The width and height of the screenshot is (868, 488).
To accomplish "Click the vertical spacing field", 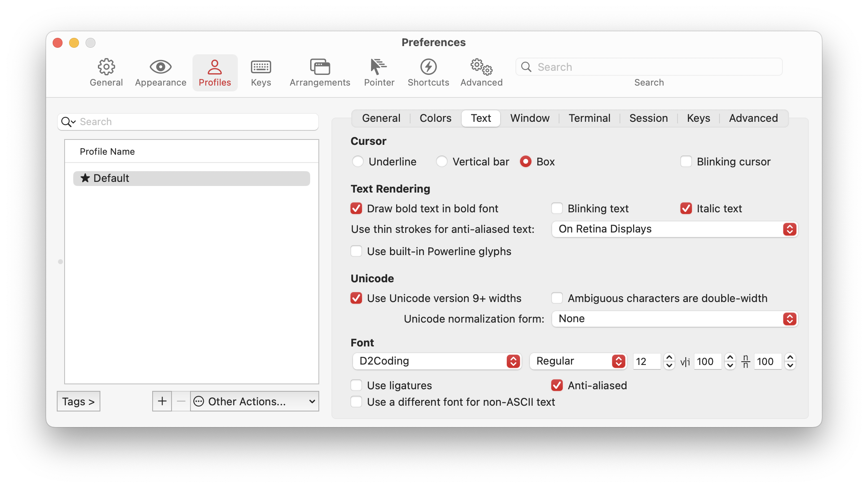I will click(768, 362).
